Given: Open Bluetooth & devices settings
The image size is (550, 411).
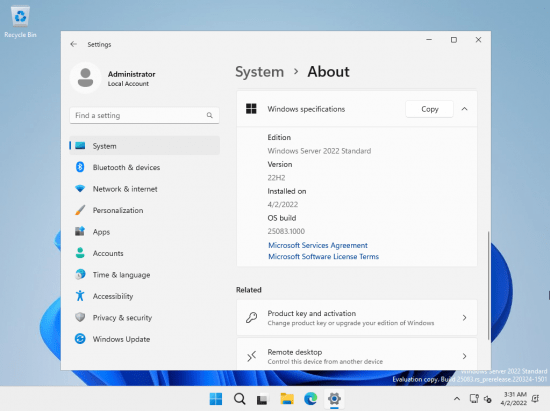Looking at the screenshot, I should point(145,167).
